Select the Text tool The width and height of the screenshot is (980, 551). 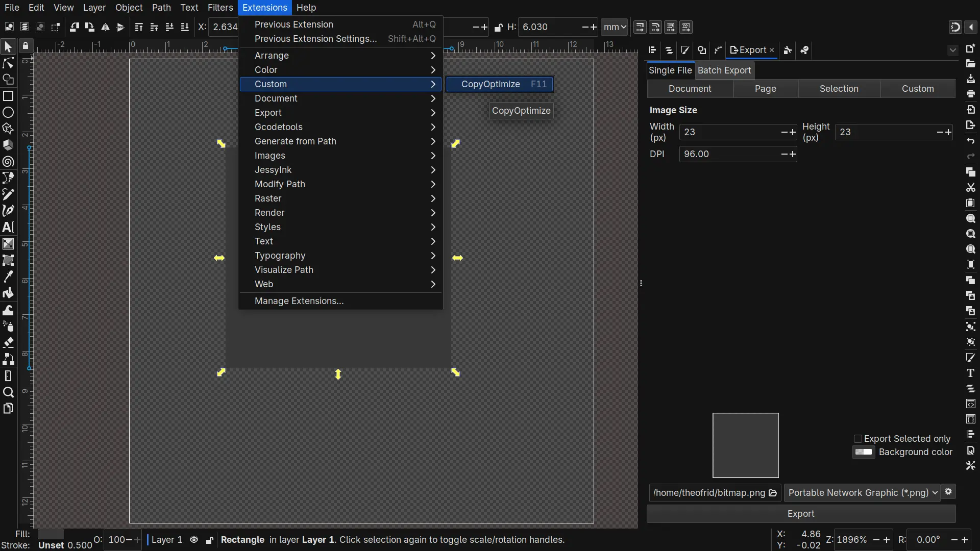coord(8,227)
